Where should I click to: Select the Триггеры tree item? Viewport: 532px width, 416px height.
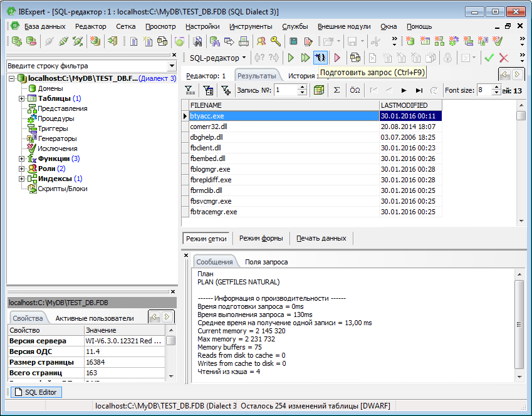(53, 128)
